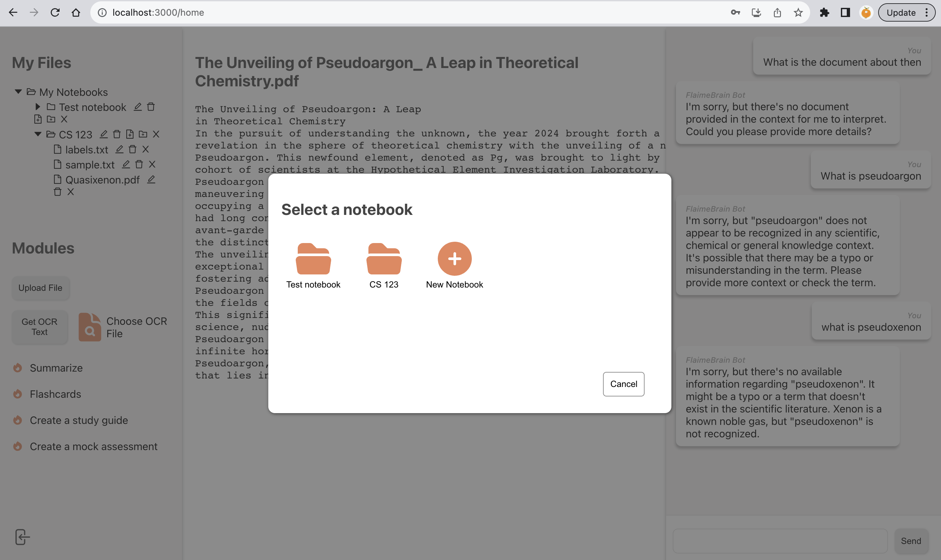Click add-folder icon next to CS 123

pyautogui.click(x=143, y=134)
